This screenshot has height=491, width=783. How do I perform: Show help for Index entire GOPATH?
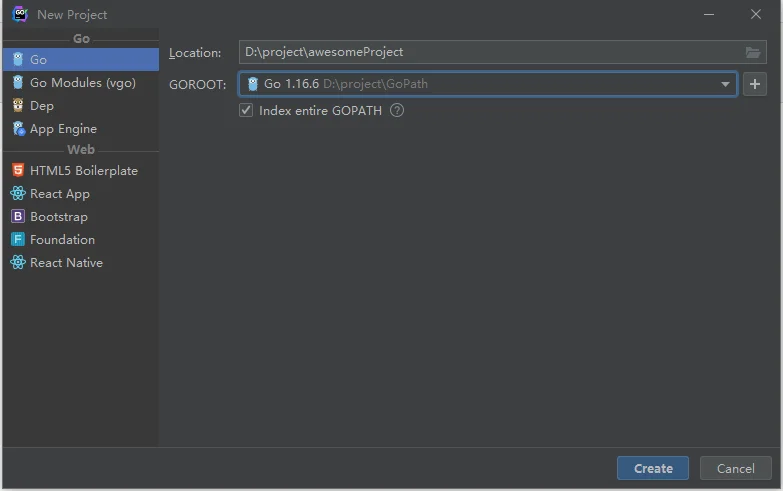point(397,110)
